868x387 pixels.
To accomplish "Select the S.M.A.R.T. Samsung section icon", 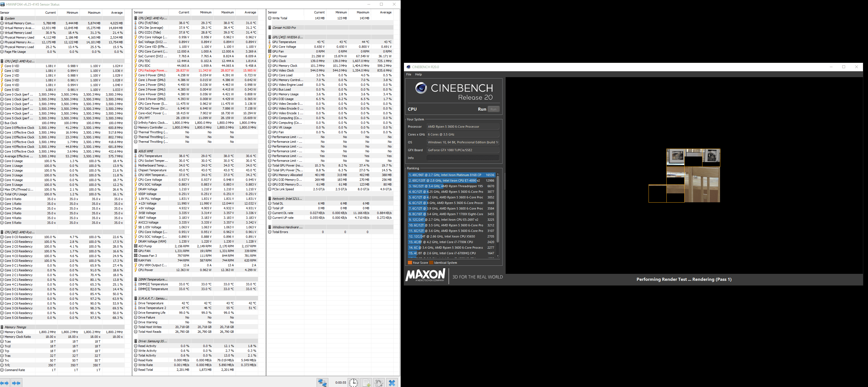I will [x=135, y=298].
